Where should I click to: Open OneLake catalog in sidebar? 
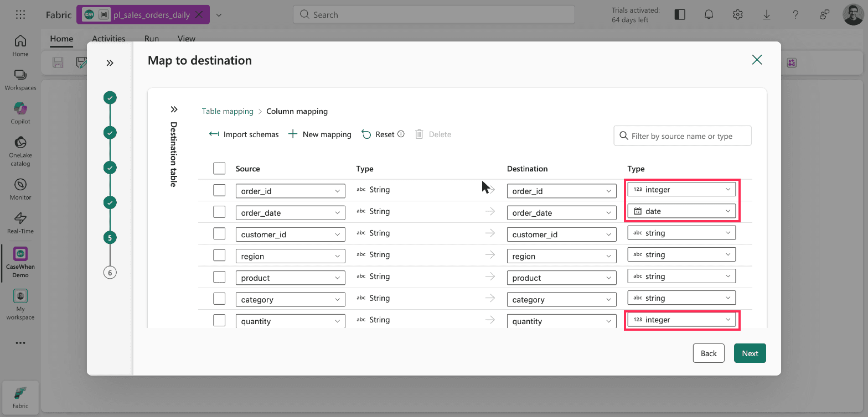tap(20, 151)
